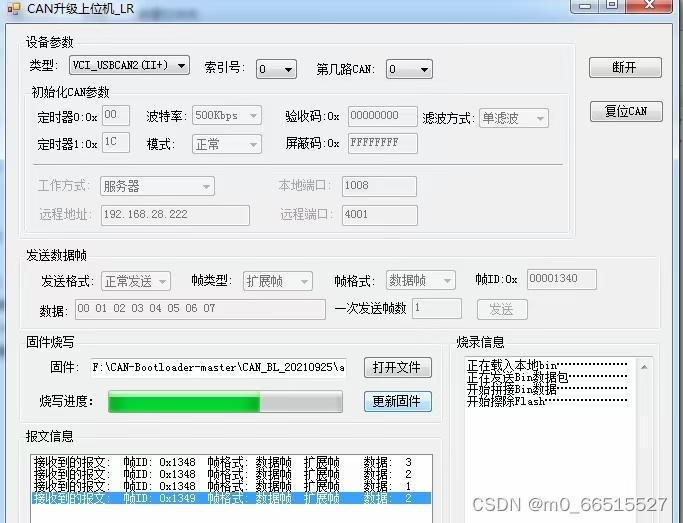Image resolution: width=683 pixels, height=523 pixels.
Task: Click log line 开始拼接Bin数据
Action: (547, 389)
